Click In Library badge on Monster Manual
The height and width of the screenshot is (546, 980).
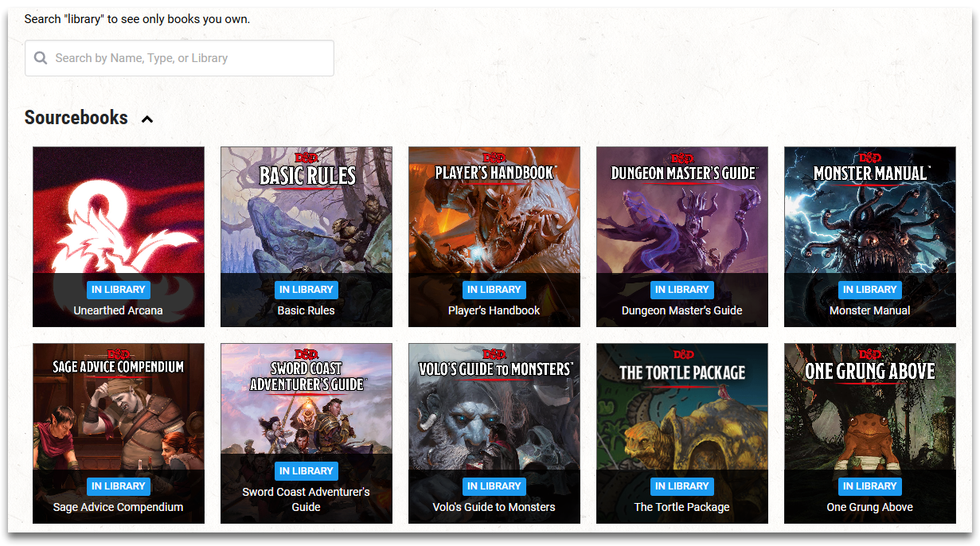(870, 290)
